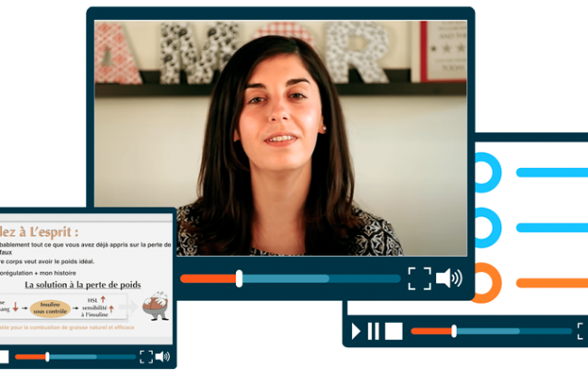Click stop button in bottom-right player
The height and width of the screenshot is (386, 588).
[394, 331]
